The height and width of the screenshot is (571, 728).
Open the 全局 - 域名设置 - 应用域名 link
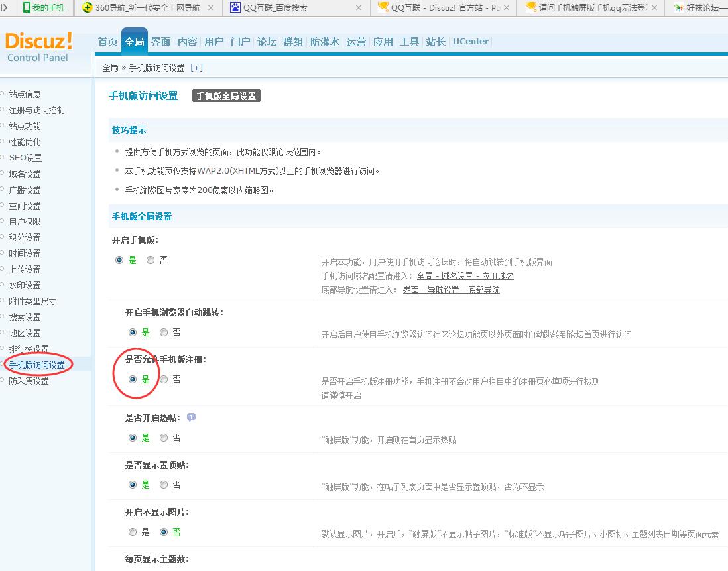pos(465,276)
